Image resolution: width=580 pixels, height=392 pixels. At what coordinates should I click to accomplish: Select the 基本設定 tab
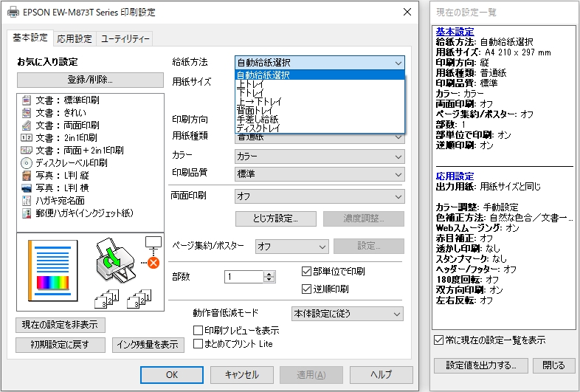pos(30,38)
